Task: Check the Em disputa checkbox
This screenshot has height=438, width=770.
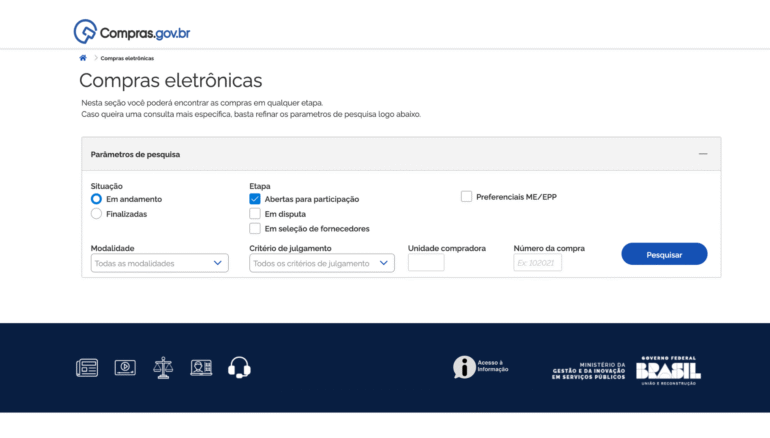Action: 255,214
